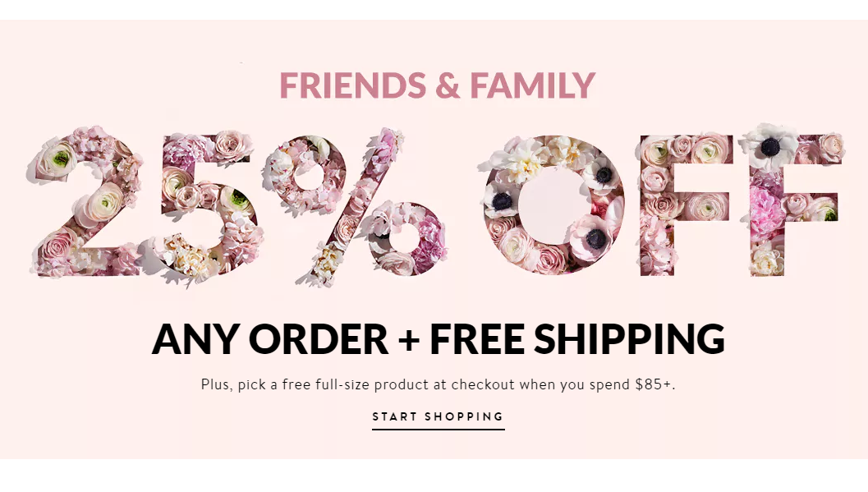Click the word FREE in the black headline
868x492 pixels.
point(477,338)
